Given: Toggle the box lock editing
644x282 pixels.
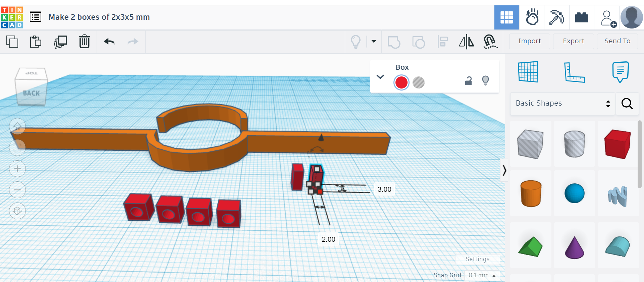Looking at the screenshot, I should pyautogui.click(x=469, y=81).
